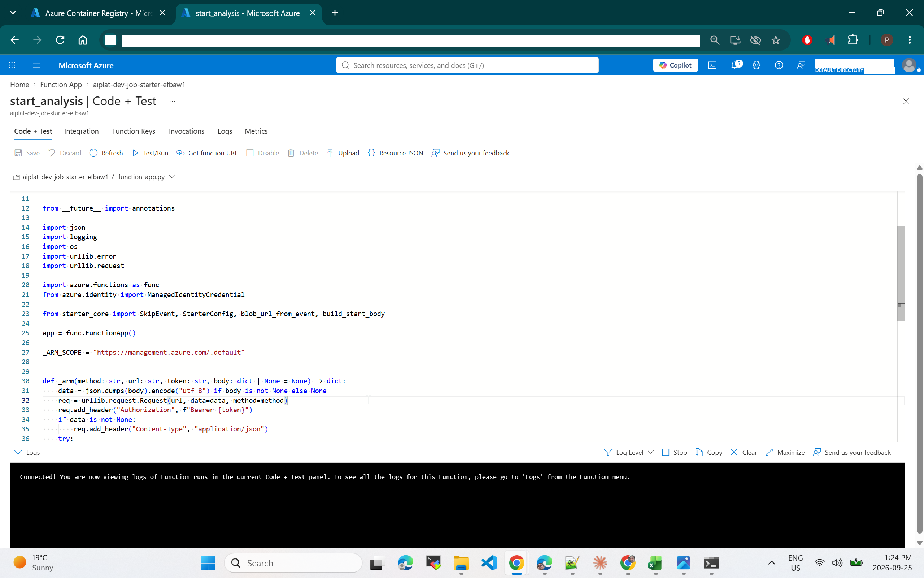Switch to Azure Container Registry browser tab
Image resolution: width=924 pixels, height=578 pixels.
(x=99, y=13)
